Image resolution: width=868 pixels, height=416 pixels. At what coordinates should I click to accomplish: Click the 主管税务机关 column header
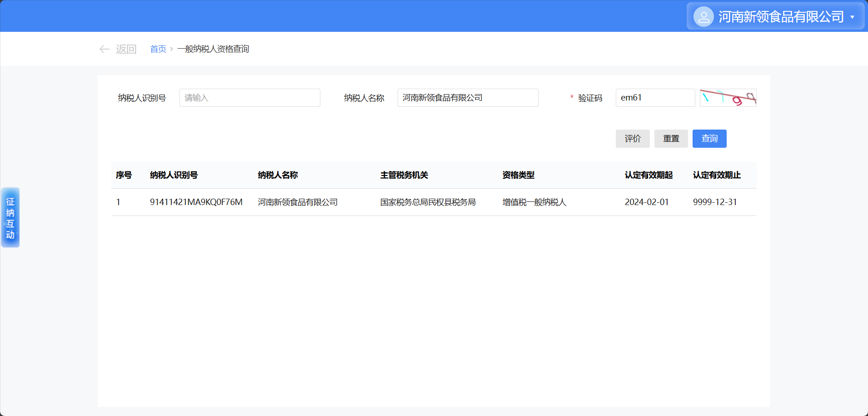pyautogui.click(x=404, y=175)
